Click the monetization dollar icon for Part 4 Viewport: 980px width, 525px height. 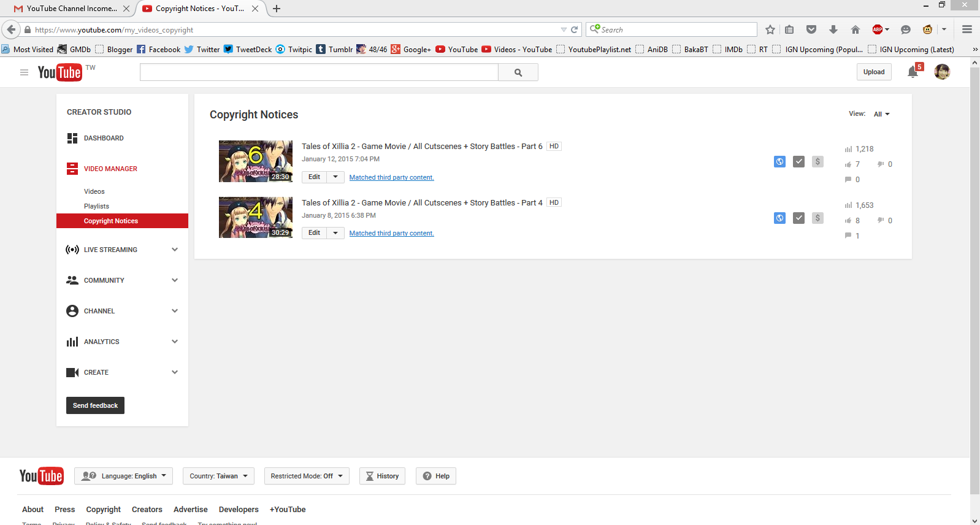(817, 218)
